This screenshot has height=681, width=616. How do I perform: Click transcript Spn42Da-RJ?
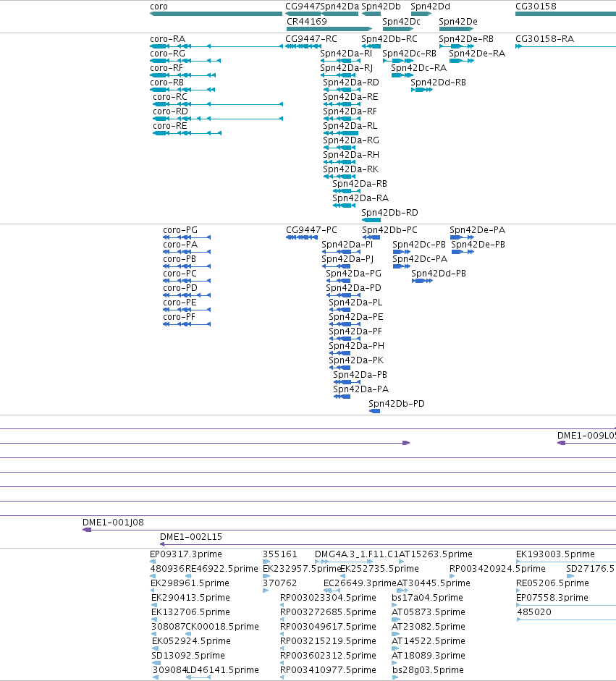(x=346, y=68)
